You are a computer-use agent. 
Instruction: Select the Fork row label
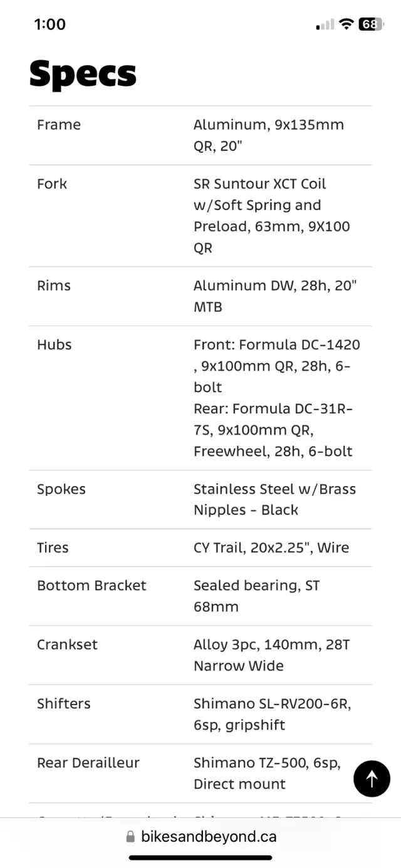52,183
